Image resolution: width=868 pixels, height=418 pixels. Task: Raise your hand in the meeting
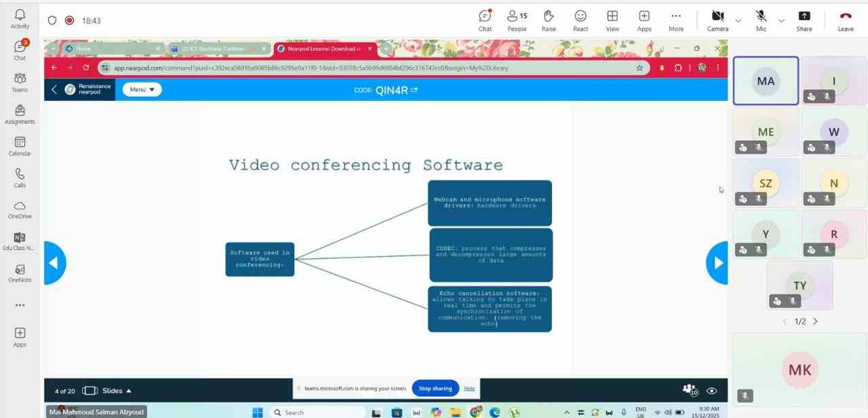pyautogui.click(x=549, y=20)
